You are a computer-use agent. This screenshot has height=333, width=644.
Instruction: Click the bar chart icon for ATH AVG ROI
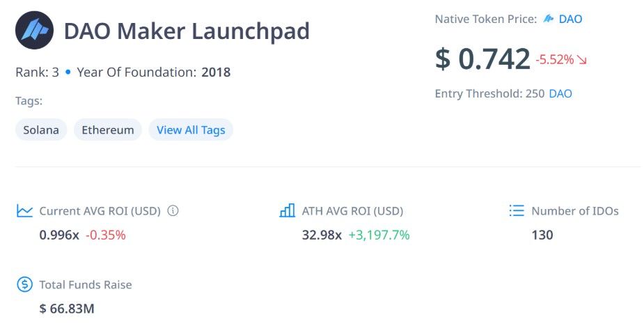pyautogui.click(x=287, y=211)
